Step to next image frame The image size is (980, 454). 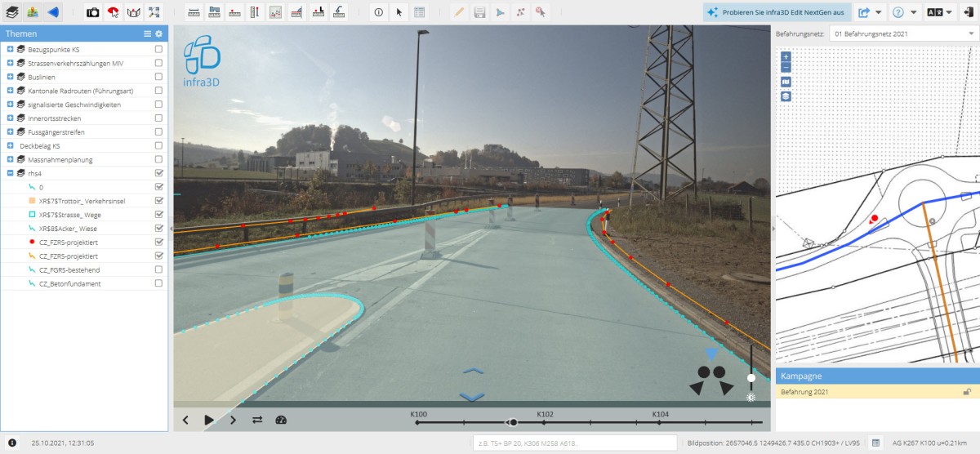(233, 420)
